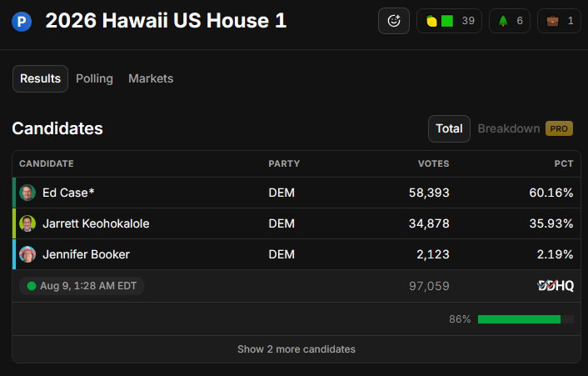
Task: Click the lemon and green square reaction
Action: (x=449, y=21)
